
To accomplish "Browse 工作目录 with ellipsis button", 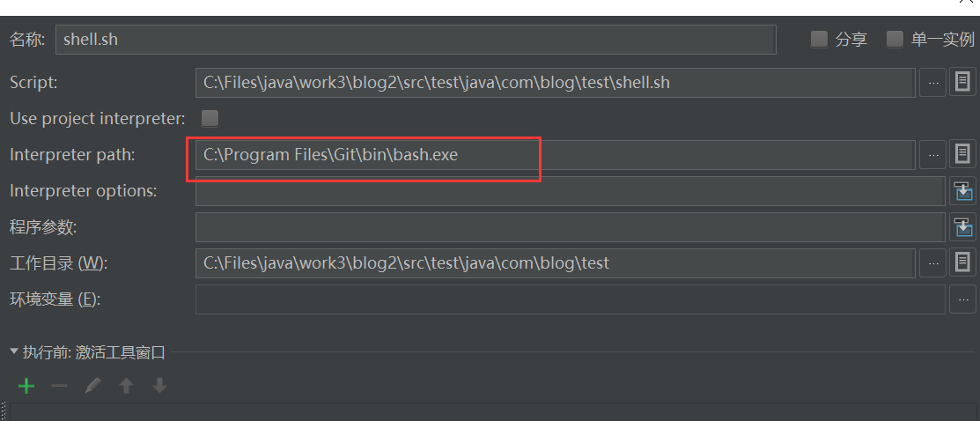I will pos(933,263).
